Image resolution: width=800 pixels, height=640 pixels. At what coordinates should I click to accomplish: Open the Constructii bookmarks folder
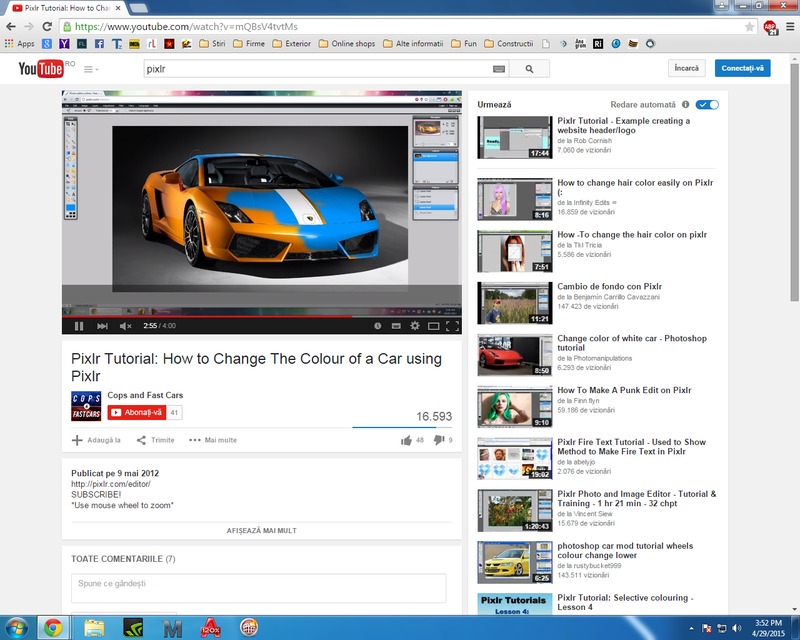[x=509, y=44]
